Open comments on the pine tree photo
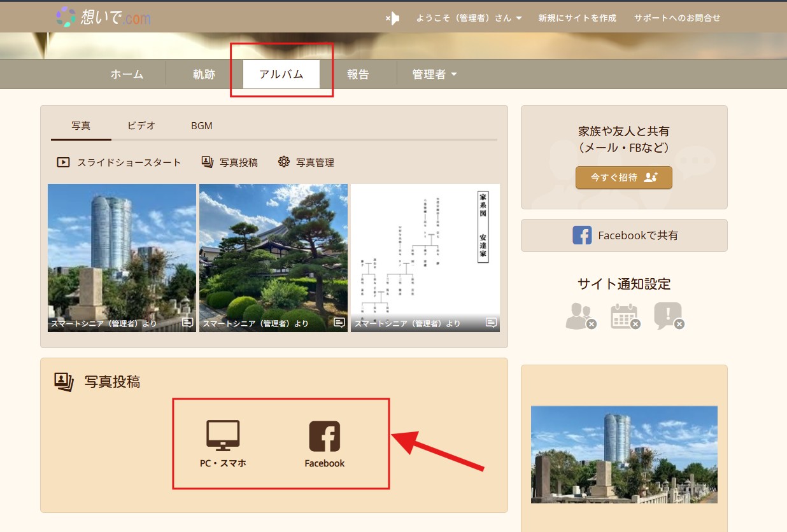Screen dimensions: 787x532 click(x=339, y=323)
